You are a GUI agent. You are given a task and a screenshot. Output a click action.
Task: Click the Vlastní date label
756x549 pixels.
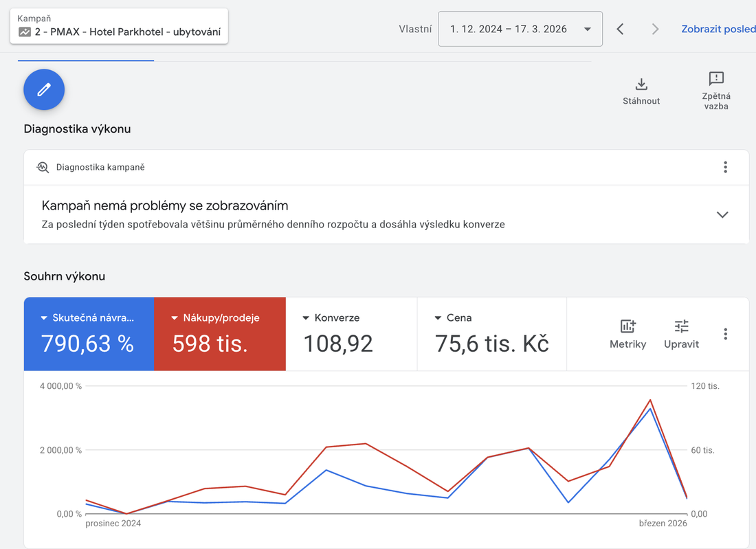pos(415,29)
